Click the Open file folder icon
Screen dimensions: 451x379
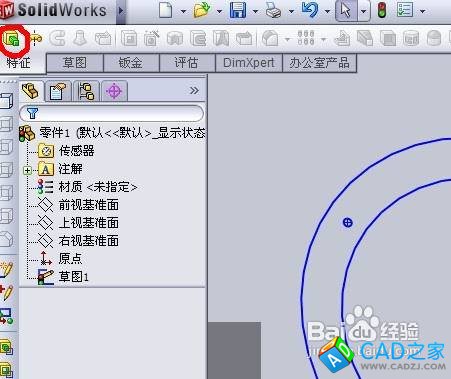(202, 10)
